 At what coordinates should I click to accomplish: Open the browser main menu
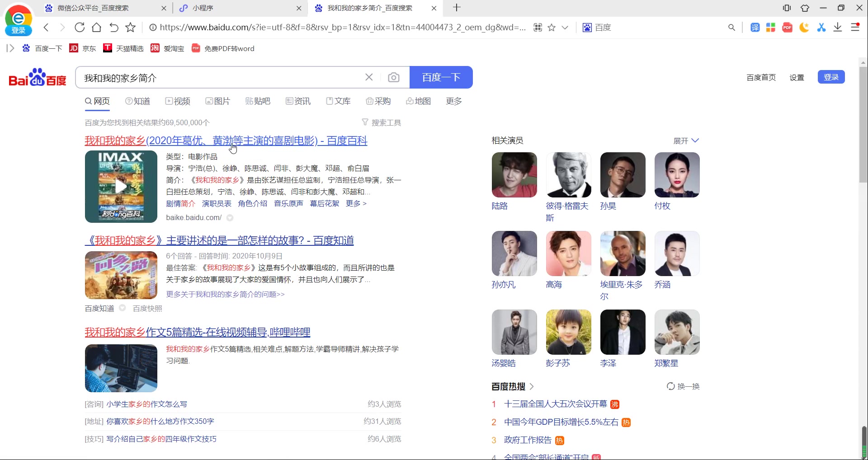855,28
